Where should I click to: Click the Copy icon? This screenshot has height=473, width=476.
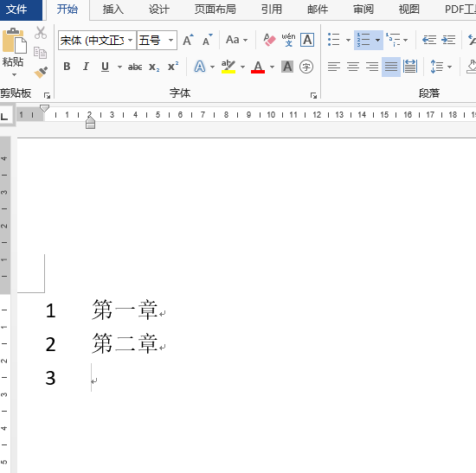point(40,53)
